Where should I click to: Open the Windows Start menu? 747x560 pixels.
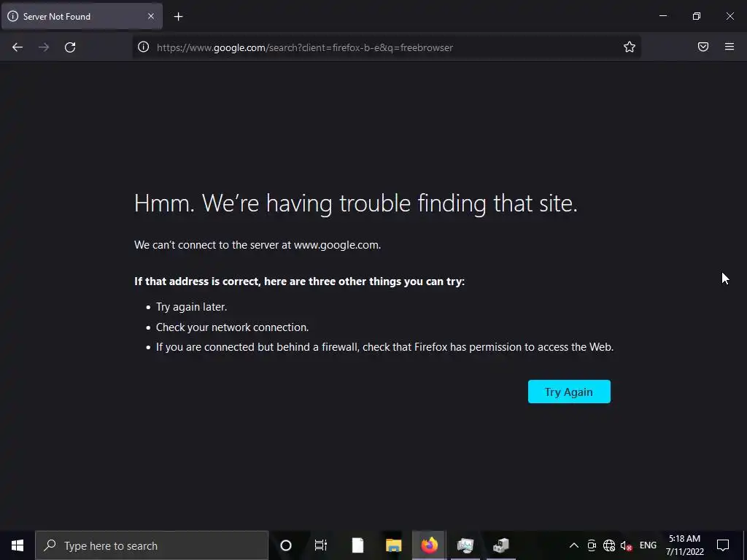18,545
